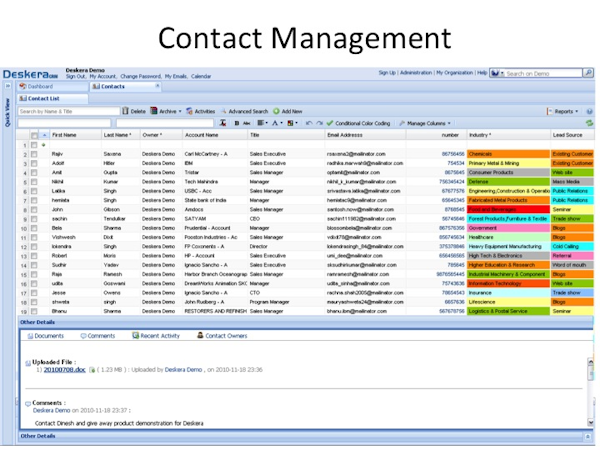Check the checkbox for sachin's row
This screenshot has height=450, width=600.
pyautogui.click(x=34, y=219)
